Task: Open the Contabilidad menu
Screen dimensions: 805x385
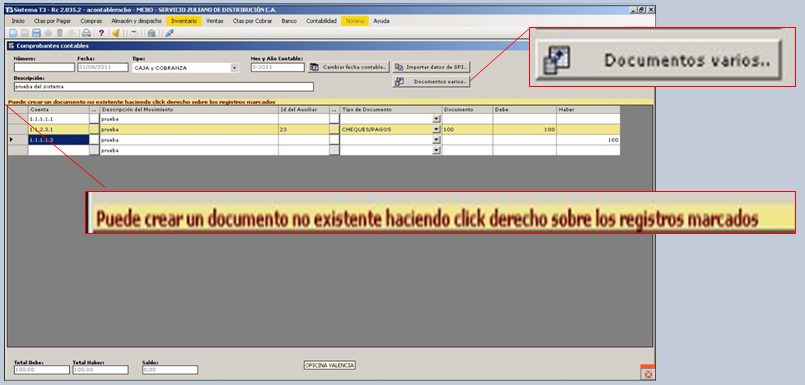Action: click(321, 21)
